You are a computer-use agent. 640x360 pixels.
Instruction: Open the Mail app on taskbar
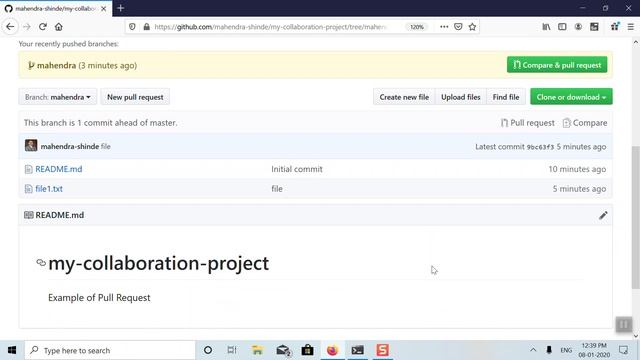(283, 350)
